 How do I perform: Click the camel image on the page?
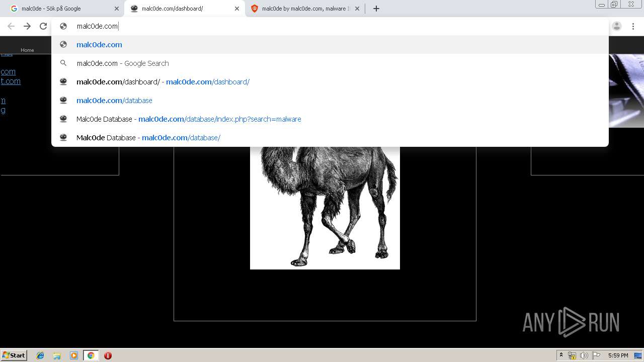[325, 208]
